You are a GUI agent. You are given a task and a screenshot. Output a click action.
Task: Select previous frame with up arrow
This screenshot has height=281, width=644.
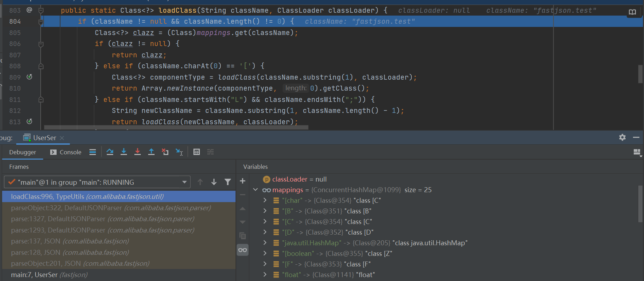pyautogui.click(x=200, y=182)
